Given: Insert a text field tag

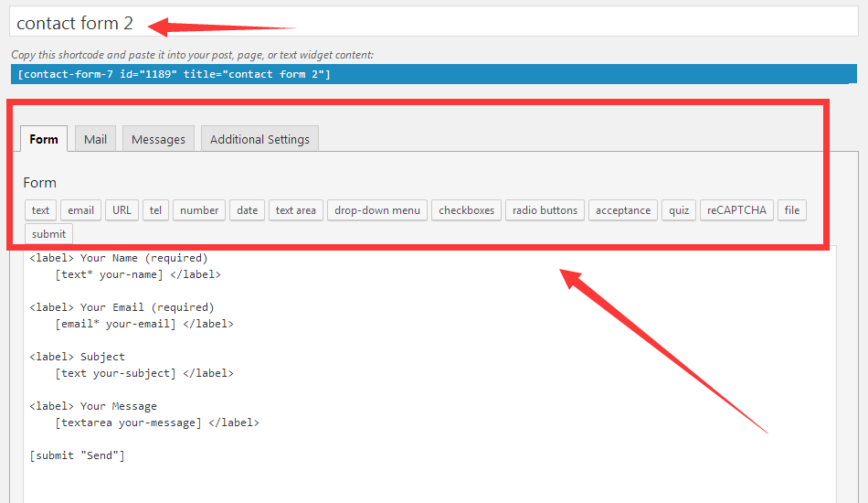Looking at the screenshot, I should [x=40, y=210].
